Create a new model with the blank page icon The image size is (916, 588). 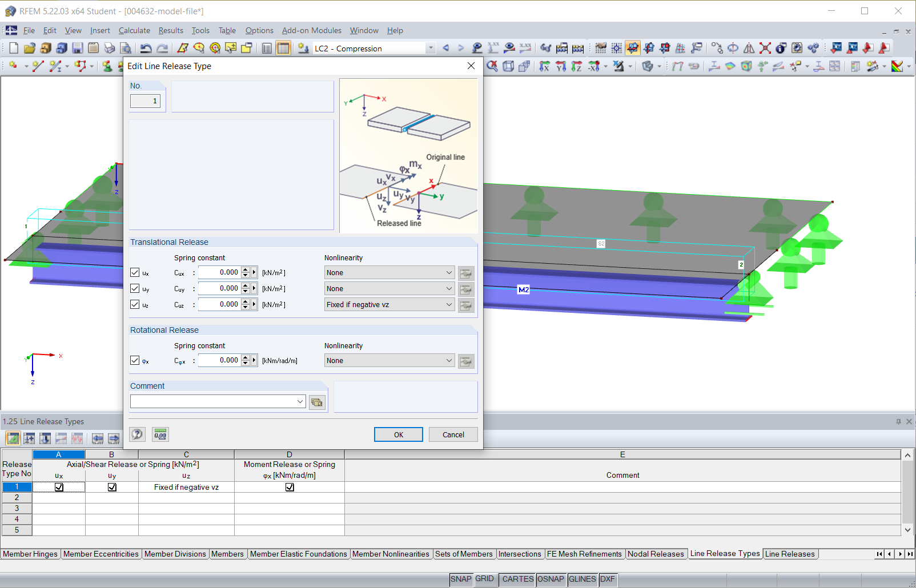14,49
